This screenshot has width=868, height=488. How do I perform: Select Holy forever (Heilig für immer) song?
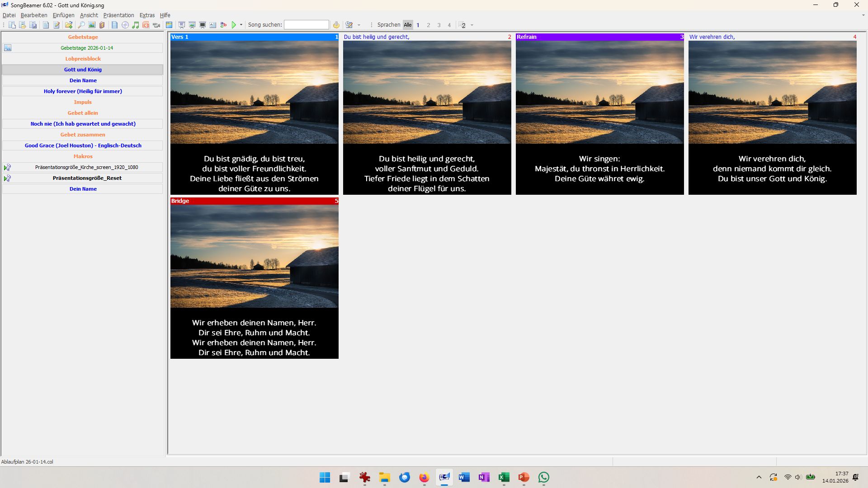tap(83, 91)
